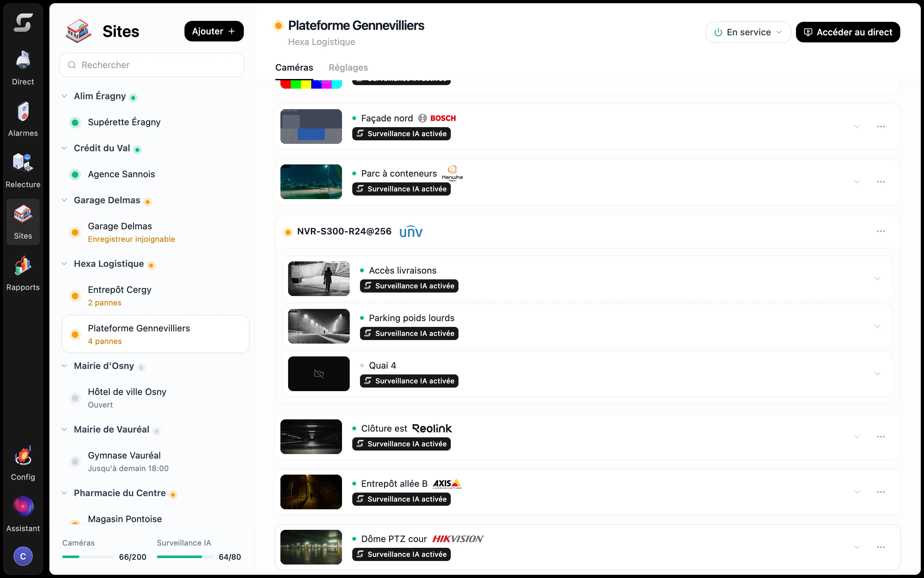
Task: Expand the Parc à conteneurs camera row
Action: pyautogui.click(x=857, y=181)
